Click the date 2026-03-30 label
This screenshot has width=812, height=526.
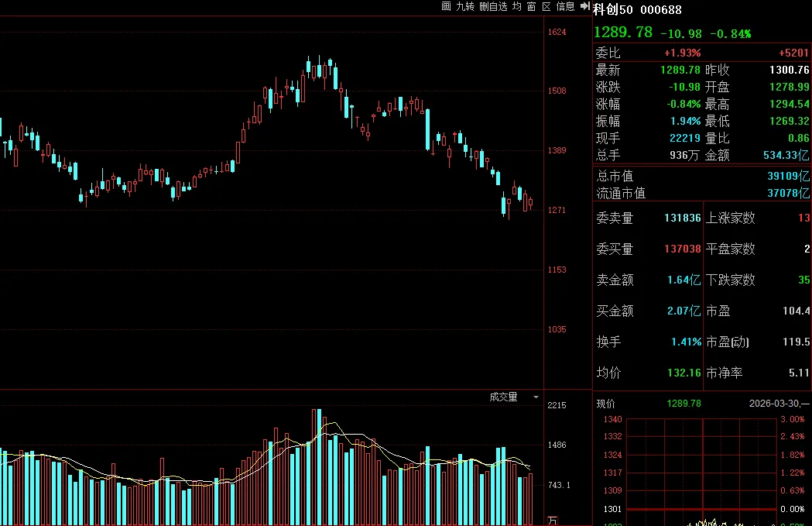pyautogui.click(x=776, y=404)
